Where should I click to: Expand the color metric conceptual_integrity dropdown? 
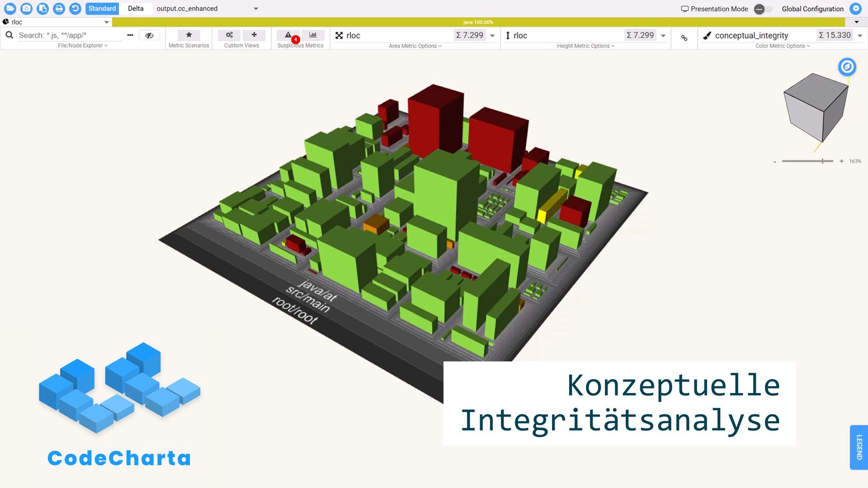click(860, 35)
